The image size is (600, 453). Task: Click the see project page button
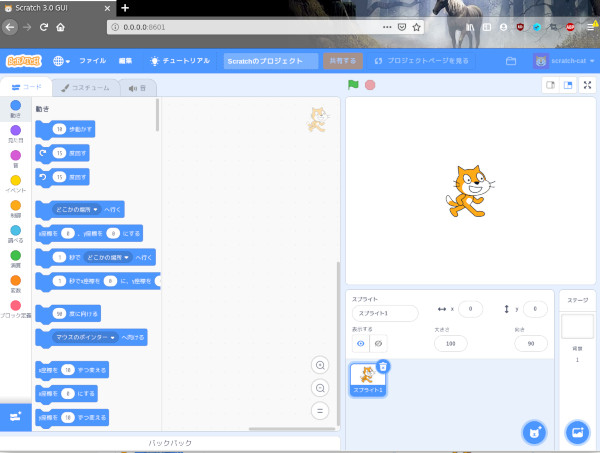[x=421, y=61]
